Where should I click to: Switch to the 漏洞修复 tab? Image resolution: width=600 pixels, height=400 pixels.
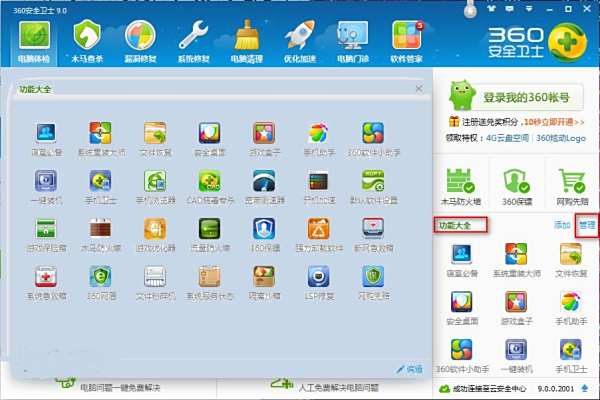[x=140, y=41]
